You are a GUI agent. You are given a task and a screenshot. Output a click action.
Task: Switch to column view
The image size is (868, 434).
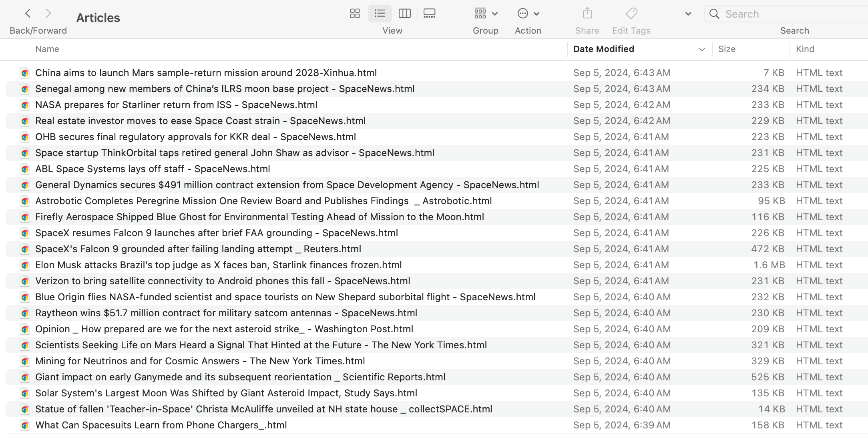pos(405,13)
